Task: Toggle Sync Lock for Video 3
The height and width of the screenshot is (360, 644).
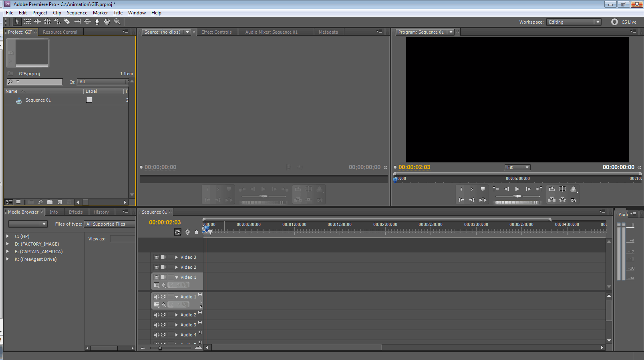Action: [163, 257]
